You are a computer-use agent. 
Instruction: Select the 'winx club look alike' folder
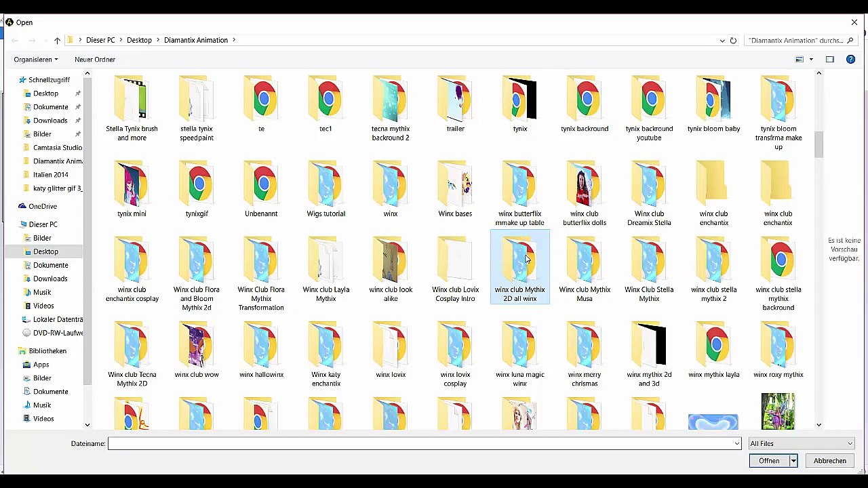391,270
